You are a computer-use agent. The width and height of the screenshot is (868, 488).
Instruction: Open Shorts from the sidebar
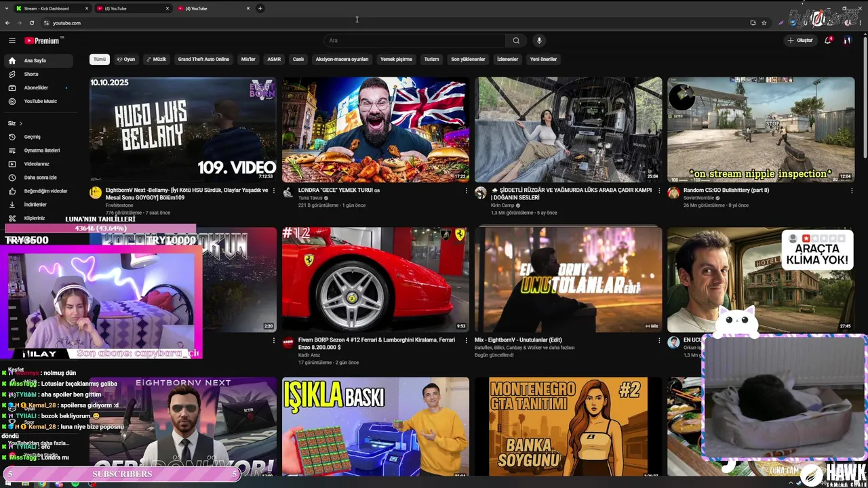(x=40, y=74)
